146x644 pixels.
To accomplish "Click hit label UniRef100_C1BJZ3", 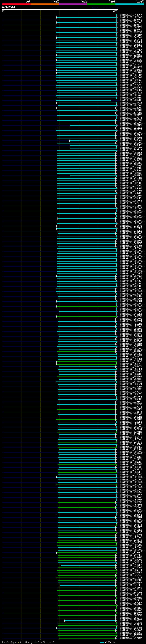I will [131, 294].
